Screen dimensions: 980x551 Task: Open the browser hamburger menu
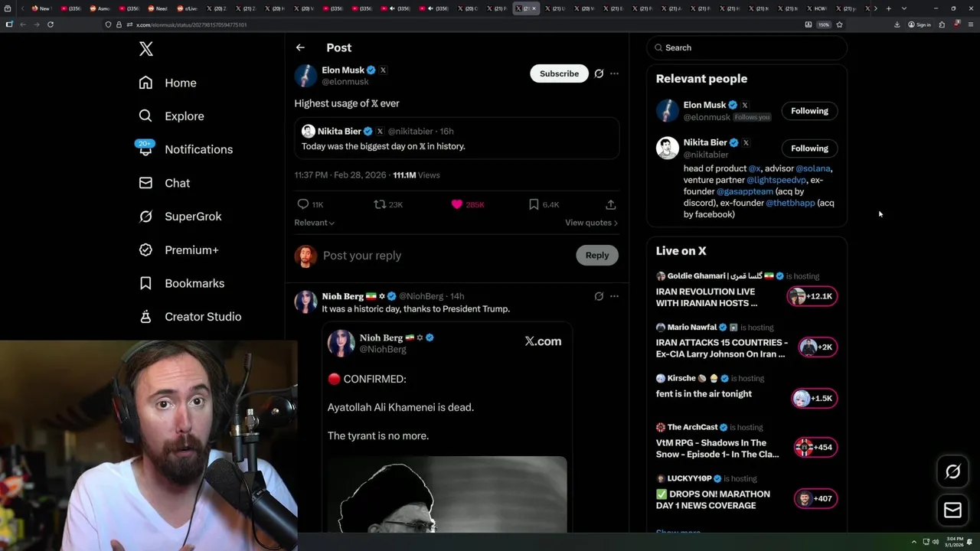(971, 24)
